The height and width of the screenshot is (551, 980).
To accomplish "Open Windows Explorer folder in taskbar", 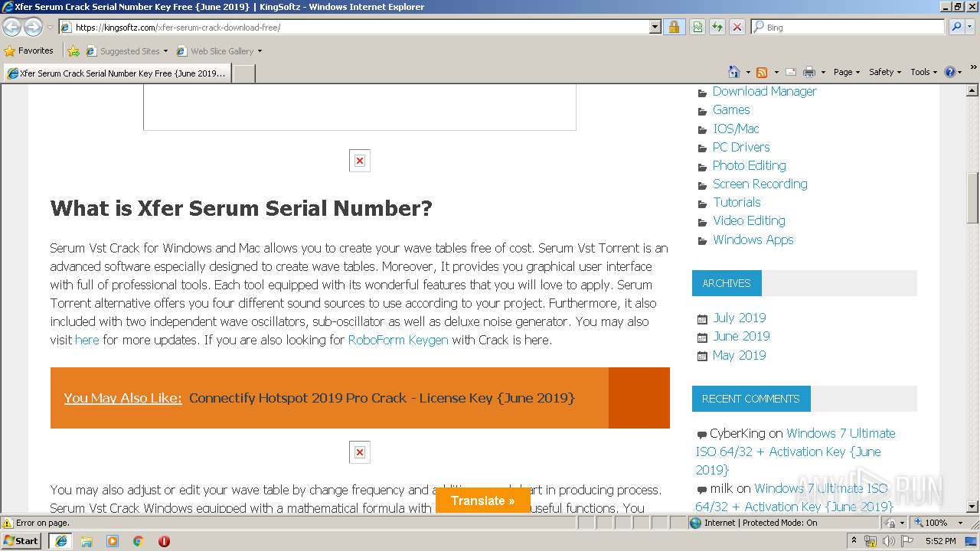I will [x=87, y=541].
